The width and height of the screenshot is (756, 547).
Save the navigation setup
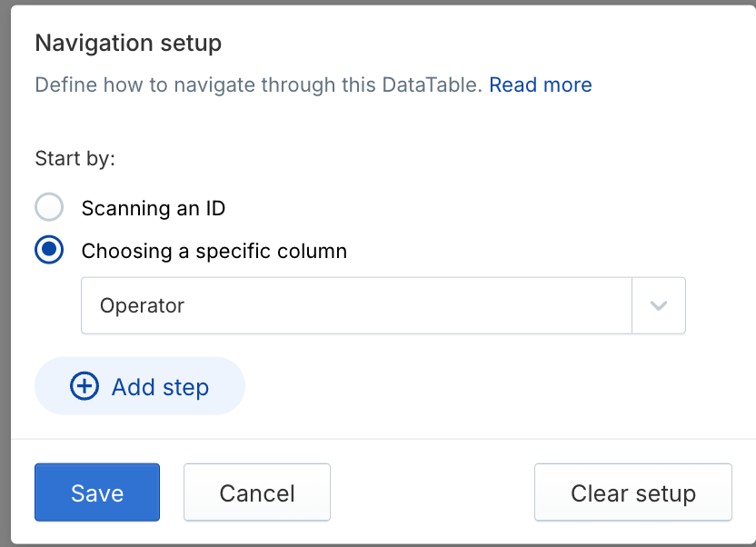97,492
